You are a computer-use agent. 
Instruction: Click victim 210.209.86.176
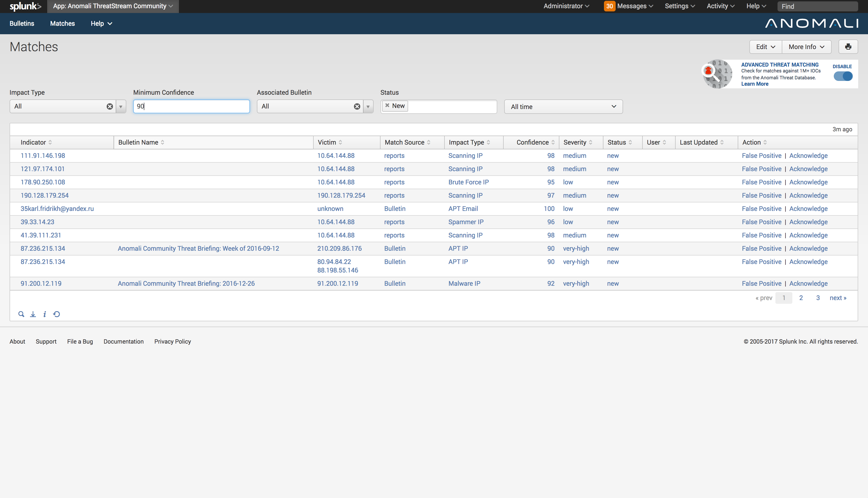[x=339, y=249]
